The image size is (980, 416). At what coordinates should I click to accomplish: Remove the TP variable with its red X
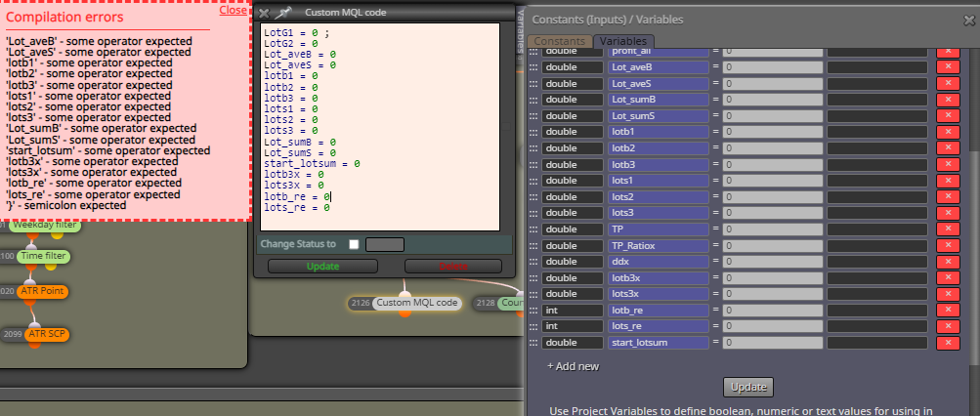tap(948, 229)
